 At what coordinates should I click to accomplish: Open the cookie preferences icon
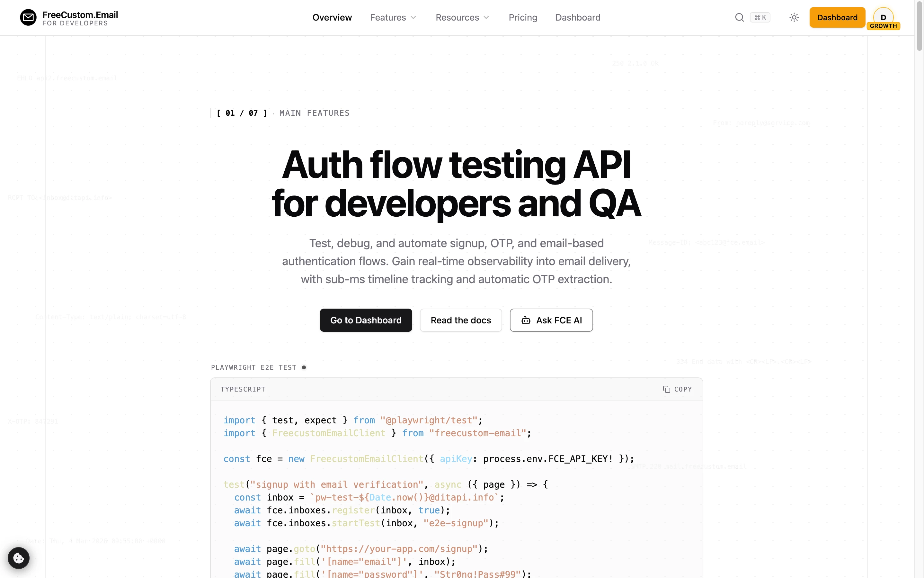18,558
